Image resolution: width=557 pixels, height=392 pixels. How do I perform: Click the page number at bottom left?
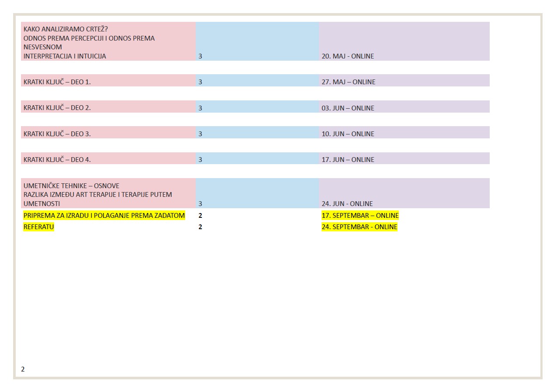click(x=23, y=369)
